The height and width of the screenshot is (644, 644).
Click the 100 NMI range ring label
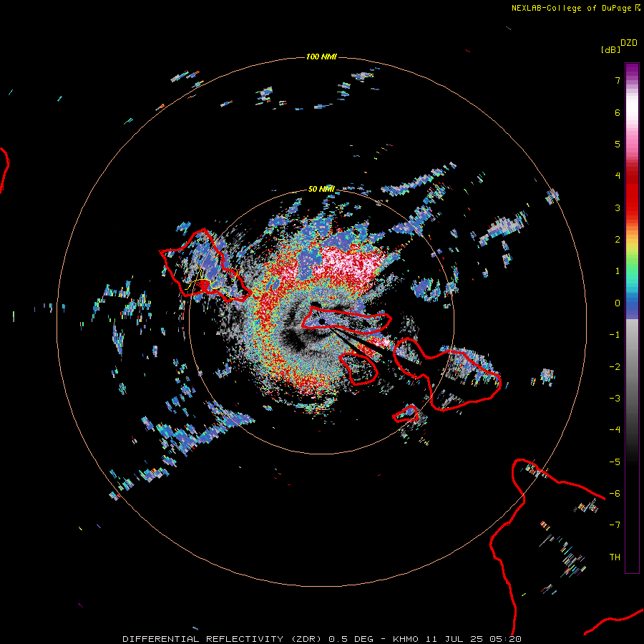pyautogui.click(x=321, y=57)
